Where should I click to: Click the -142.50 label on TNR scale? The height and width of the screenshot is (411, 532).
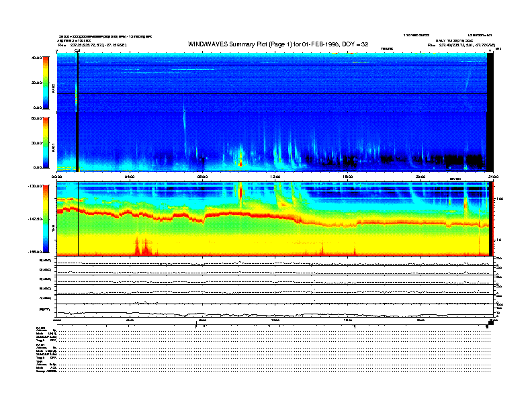tap(35, 219)
